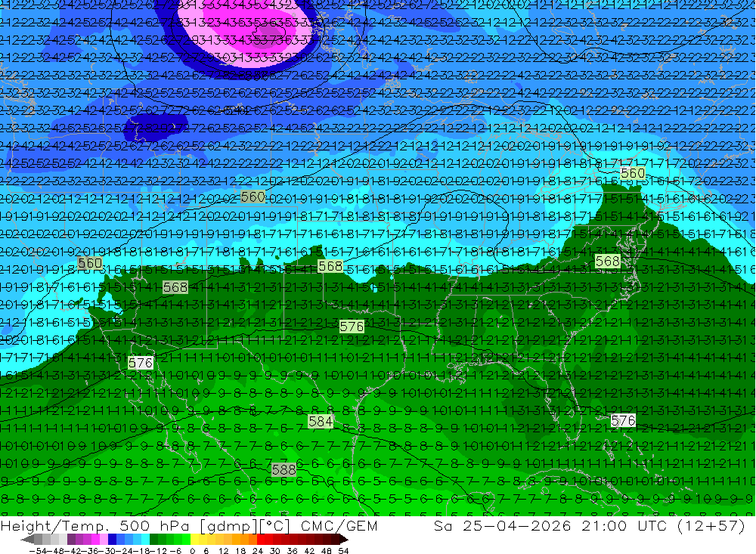
Task: Click the dark maroon right arrow of the legend
Action: (x=344, y=540)
